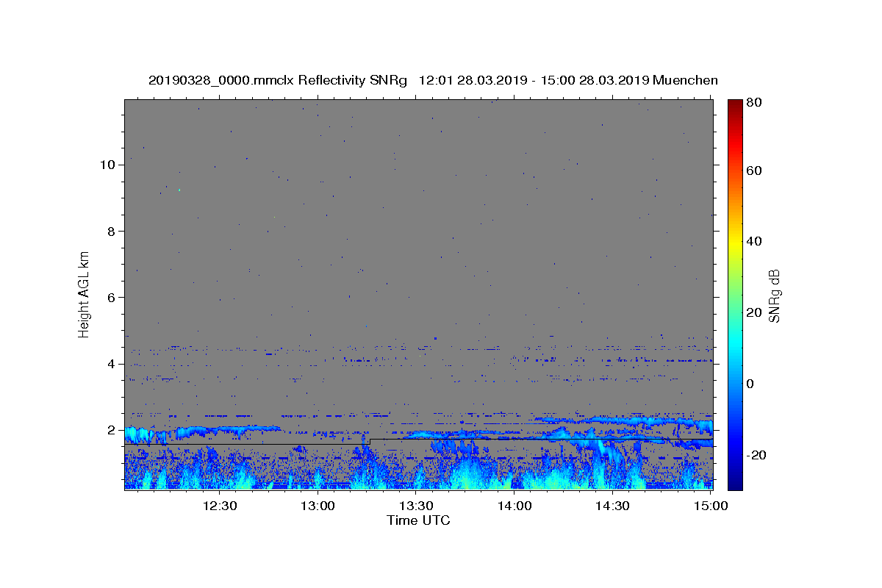The height and width of the screenshot is (588, 882).
Task: Click the 13:30 time tick label
Action: pos(417,506)
